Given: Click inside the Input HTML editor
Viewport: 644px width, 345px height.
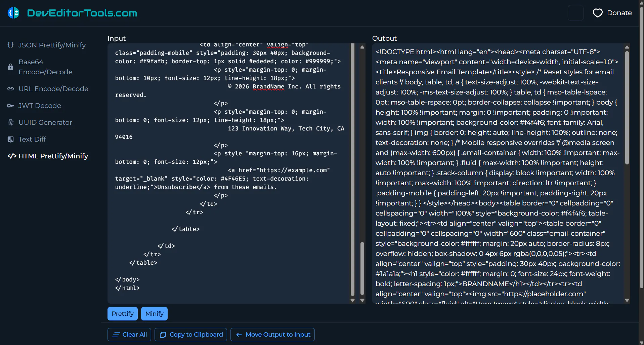Looking at the screenshot, I should coord(229,174).
